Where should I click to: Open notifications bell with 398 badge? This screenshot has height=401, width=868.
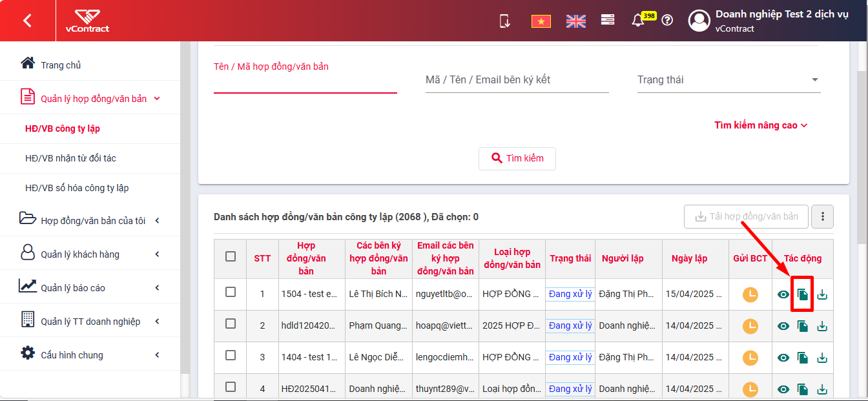tap(638, 21)
